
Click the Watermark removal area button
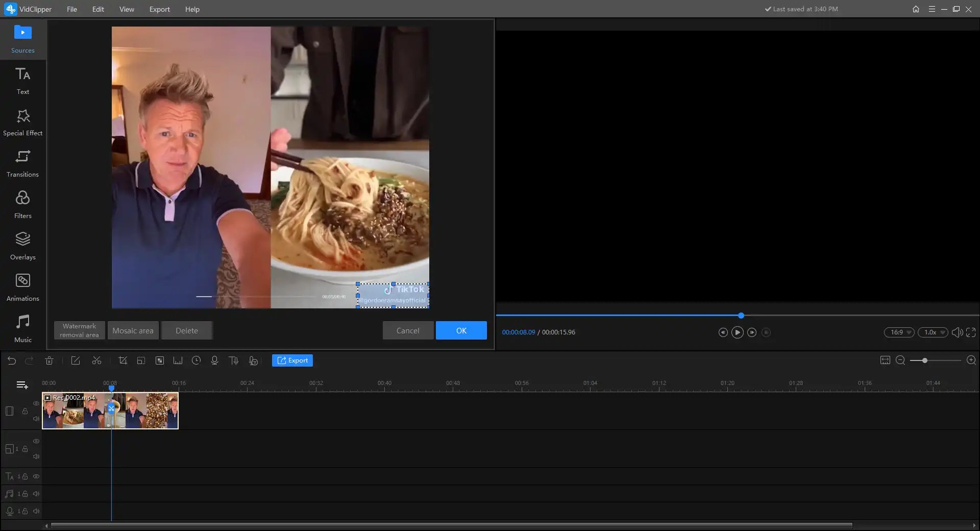[80, 330]
